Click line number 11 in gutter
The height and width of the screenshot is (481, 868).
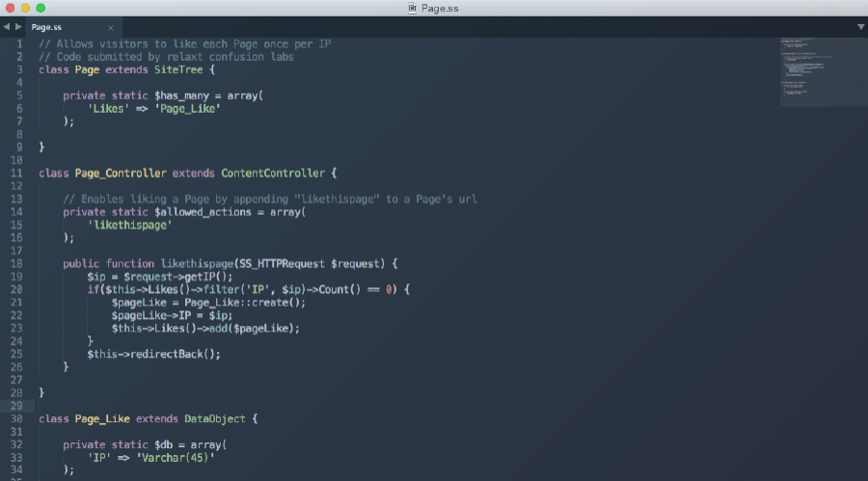point(16,174)
